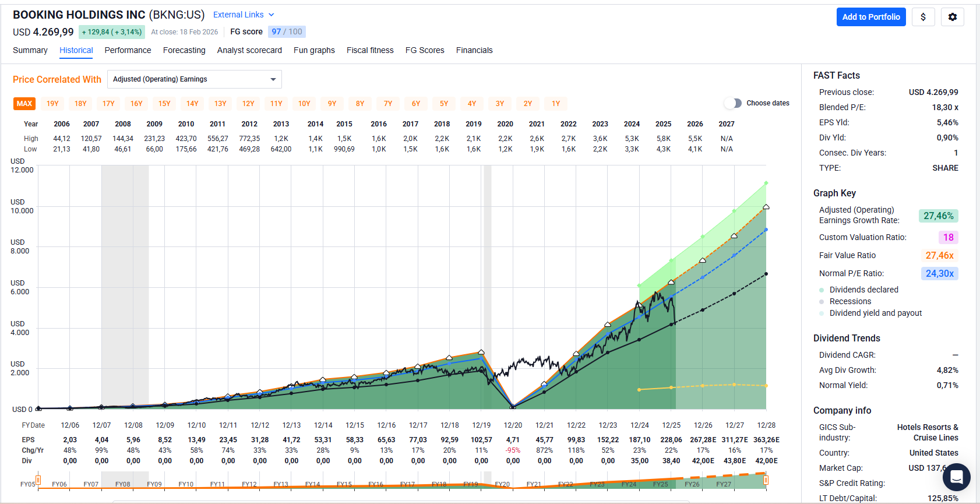
Task: Click the right handle of the timeline range
Action: [766, 480]
